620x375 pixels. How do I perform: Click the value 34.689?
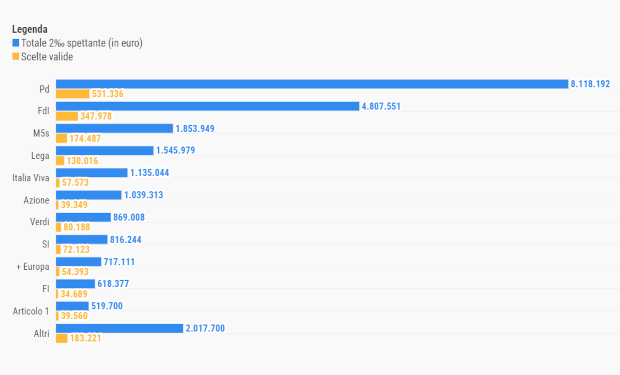point(74,294)
